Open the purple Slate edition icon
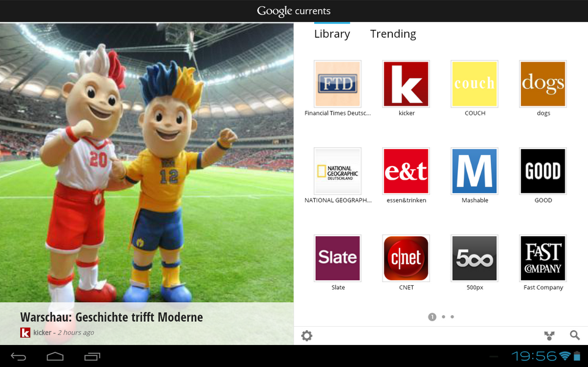588x367 pixels. click(x=337, y=258)
